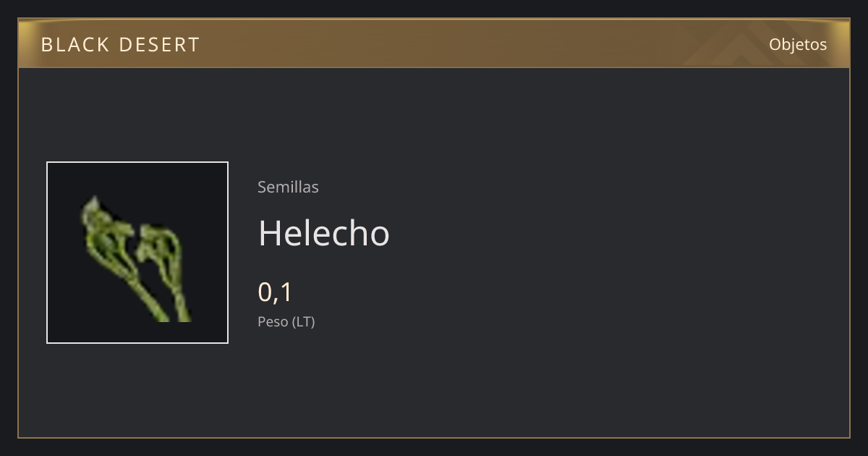Click the Peso (LT) label
Screen dimensions: 868x456
pos(286,321)
